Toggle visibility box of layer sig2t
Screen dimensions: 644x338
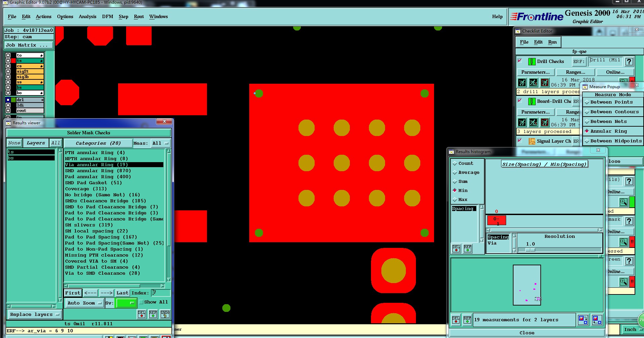(8, 71)
